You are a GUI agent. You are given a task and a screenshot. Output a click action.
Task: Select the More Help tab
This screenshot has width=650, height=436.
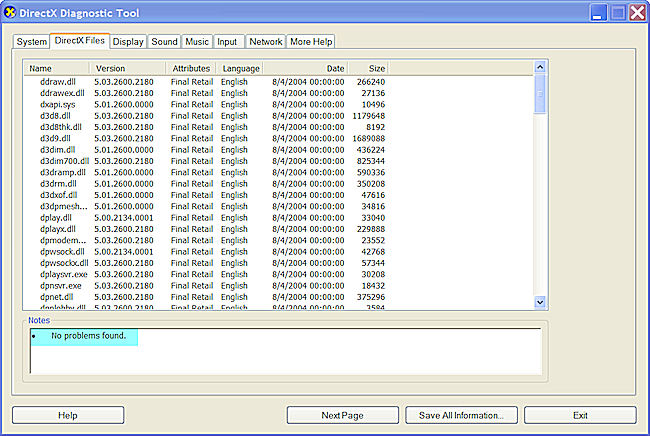pyautogui.click(x=311, y=42)
